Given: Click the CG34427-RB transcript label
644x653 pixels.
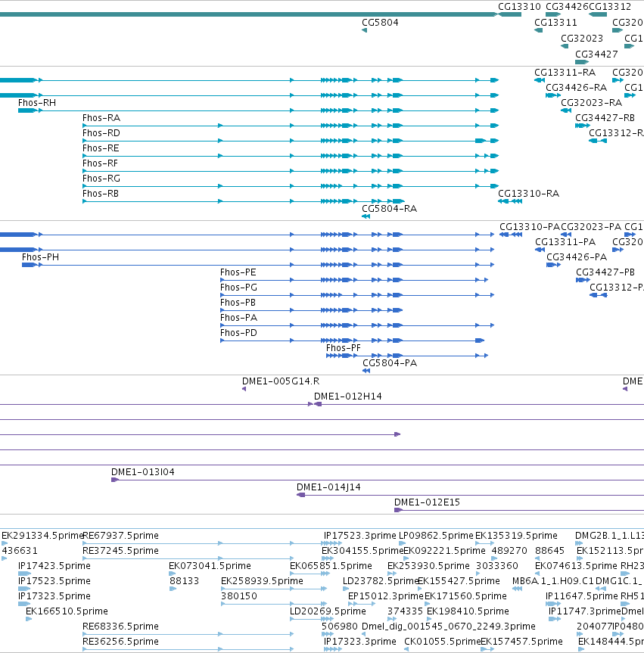Looking at the screenshot, I should pyautogui.click(x=605, y=118).
